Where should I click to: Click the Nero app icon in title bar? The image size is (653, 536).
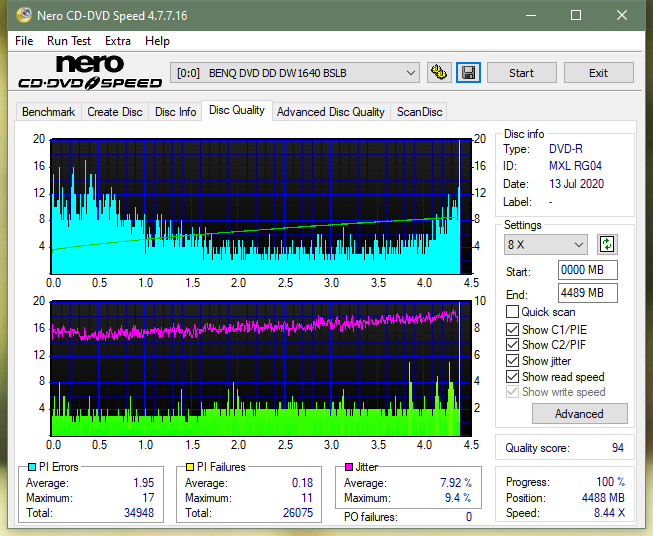(x=24, y=15)
